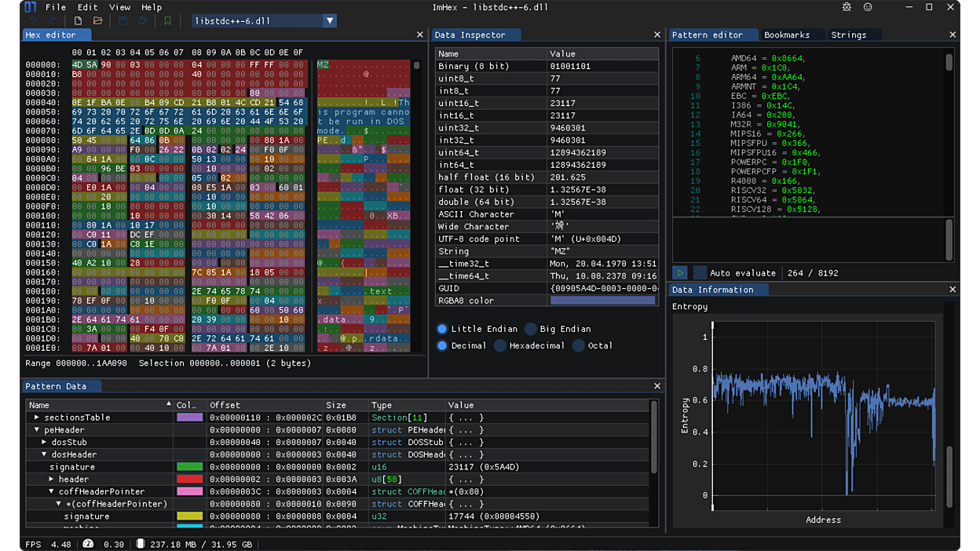The width and height of the screenshot is (980, 551).
Task: Click the save file icon in toolbar
Action: pos(123,21)
